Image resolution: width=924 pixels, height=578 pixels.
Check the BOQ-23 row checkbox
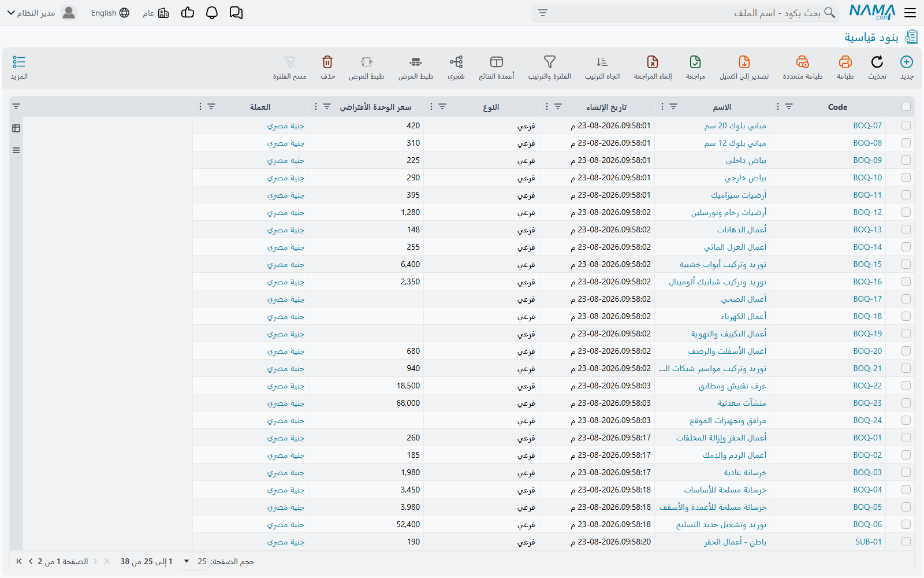pos(906,403)
